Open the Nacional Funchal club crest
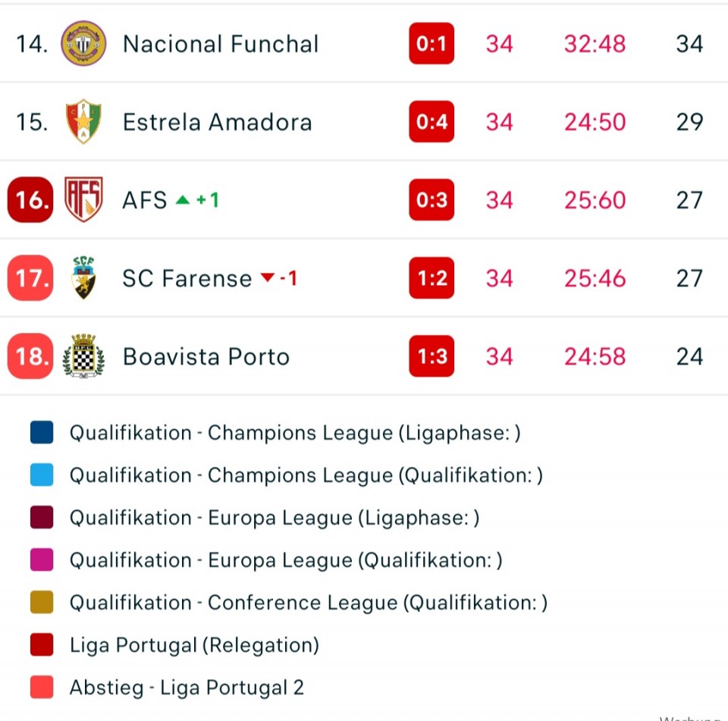The image size is (728, 721). [83, 43]
